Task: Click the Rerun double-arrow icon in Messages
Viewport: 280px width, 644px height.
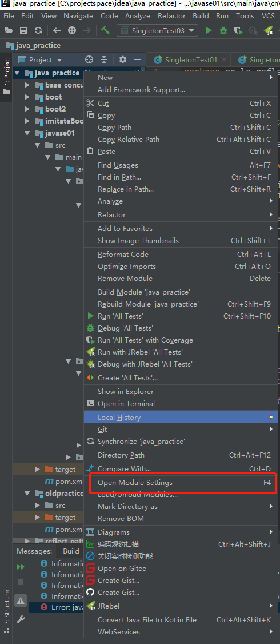Action: [x=21, y=567]
